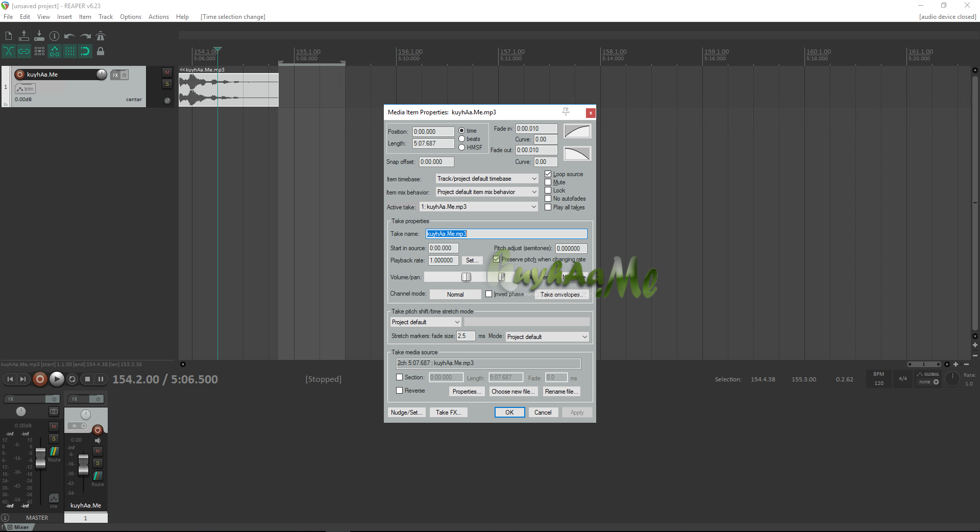Click Cancel in the properties dialog
This screenshot has height=532, width=980.
[543, 413]
